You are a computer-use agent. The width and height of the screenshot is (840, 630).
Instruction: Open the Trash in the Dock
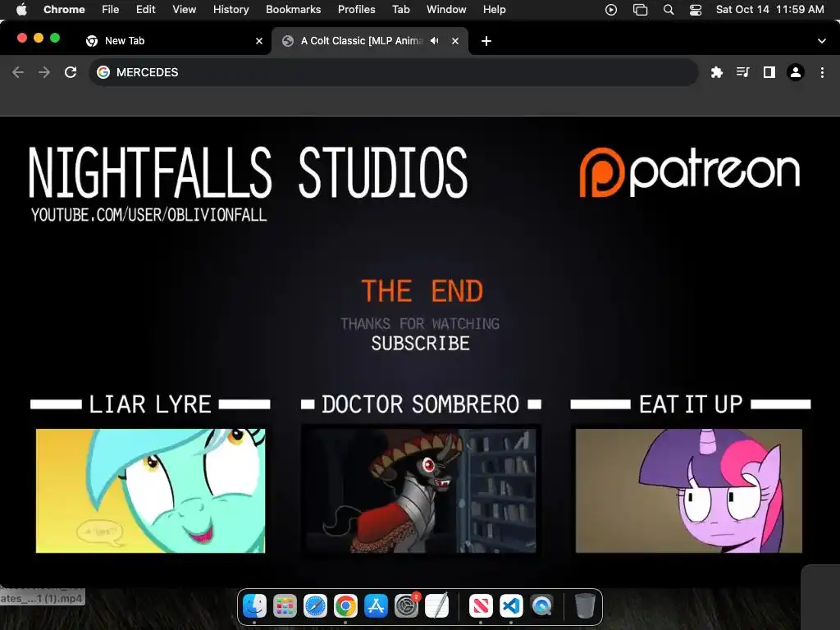coord(585,606)
